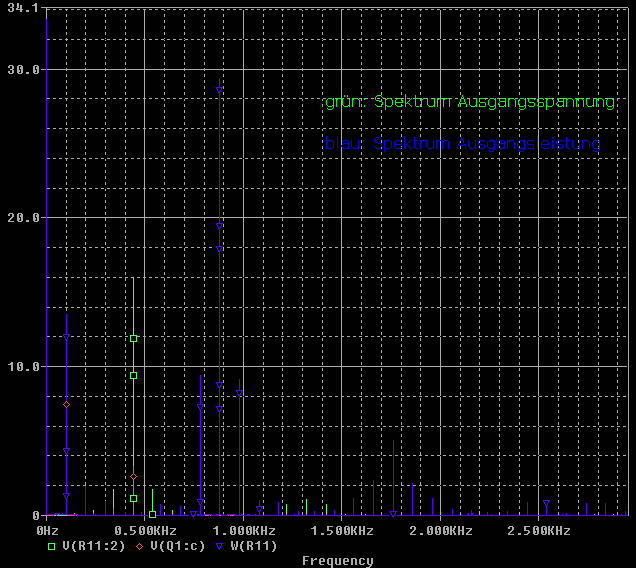Click the 30.0 y-axis label
The image size is (636, 568).
tap(24, 70)
